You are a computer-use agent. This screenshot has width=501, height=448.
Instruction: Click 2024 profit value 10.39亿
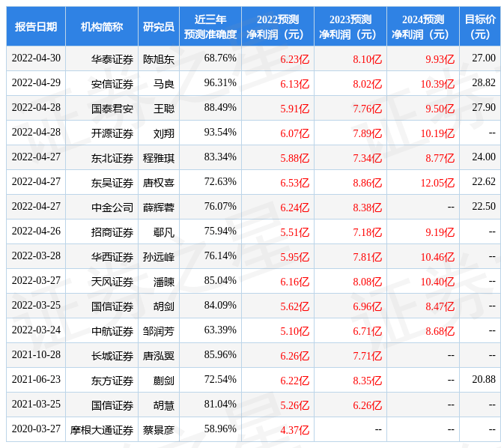coord(437,84)
